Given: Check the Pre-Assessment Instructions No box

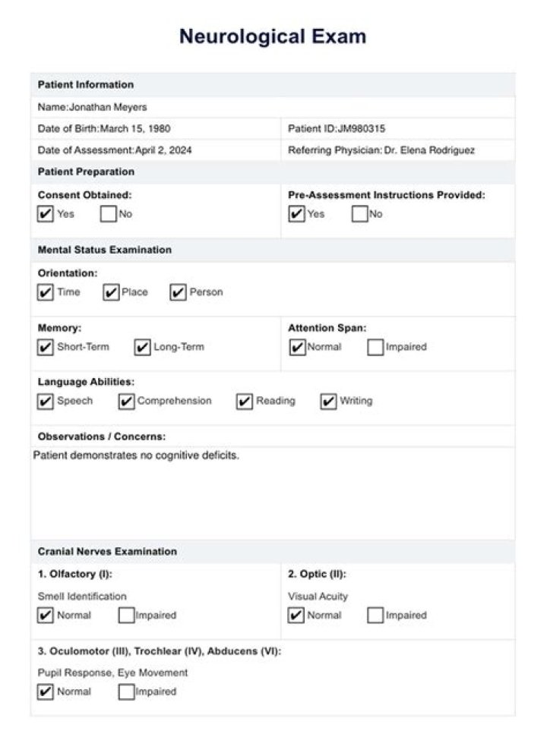Looking at the screenshot, I should tap(359, 214).
